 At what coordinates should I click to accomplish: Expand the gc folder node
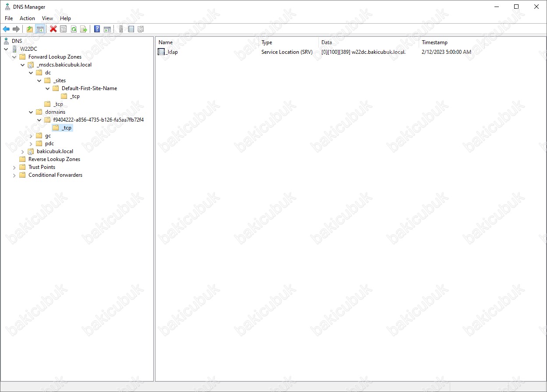point(31,136)
